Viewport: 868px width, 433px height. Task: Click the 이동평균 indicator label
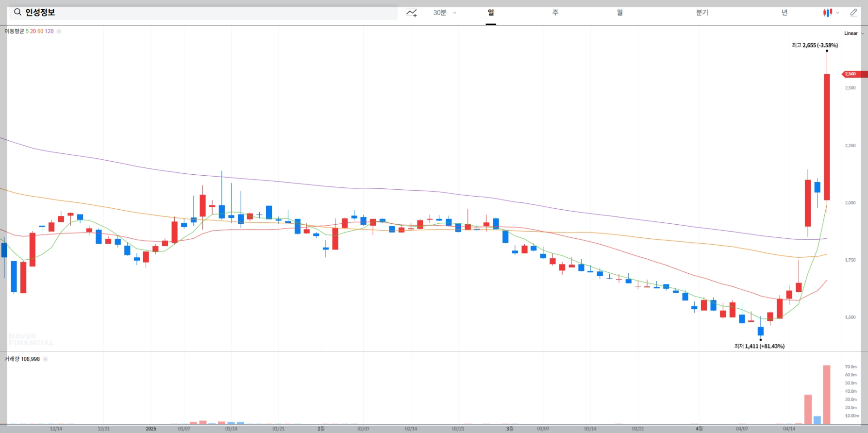pos(14,31)
